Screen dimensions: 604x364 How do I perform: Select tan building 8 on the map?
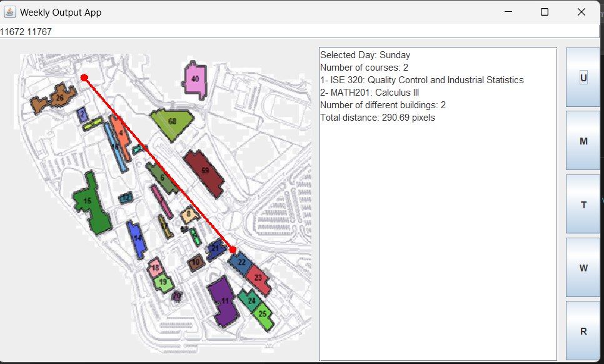[189, 214]
